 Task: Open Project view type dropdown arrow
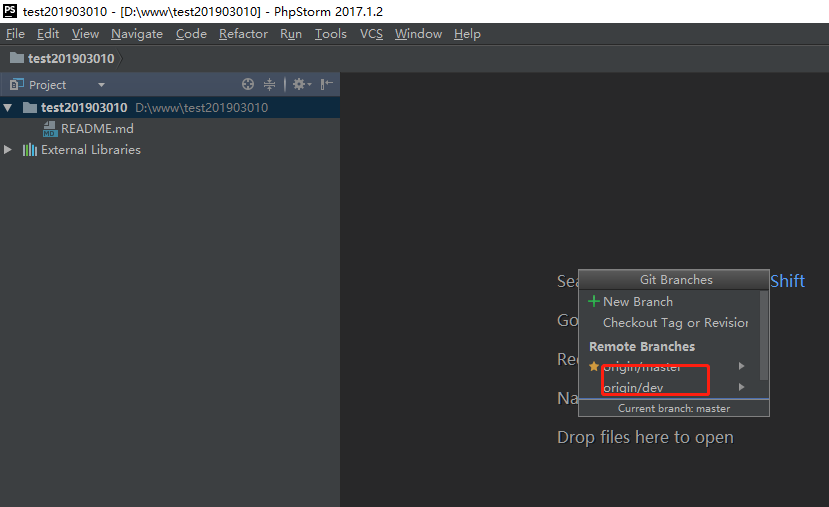point(101,85)
